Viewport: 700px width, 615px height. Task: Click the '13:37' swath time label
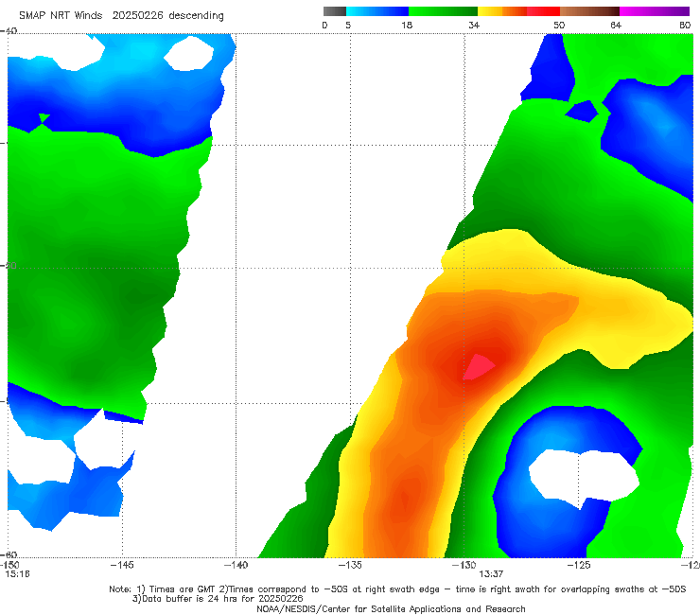click(491, 574)
